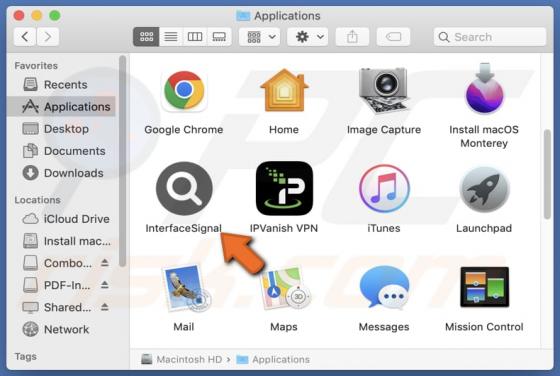Select the Launchpad rocket icon

pos(484,189)
